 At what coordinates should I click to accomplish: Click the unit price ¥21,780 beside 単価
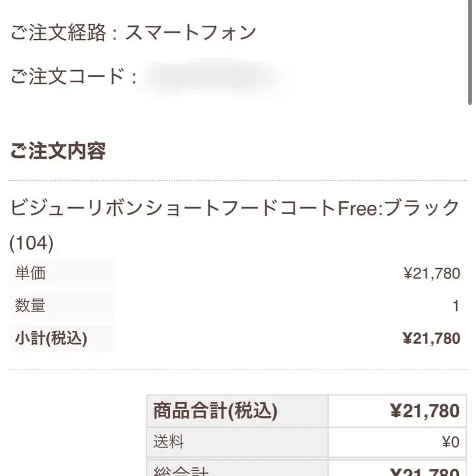click(x=431, y=274)
